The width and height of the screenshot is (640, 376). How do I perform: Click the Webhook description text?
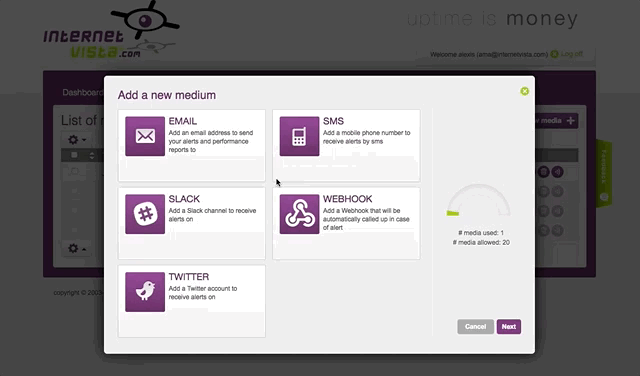(x=366, y=219)
